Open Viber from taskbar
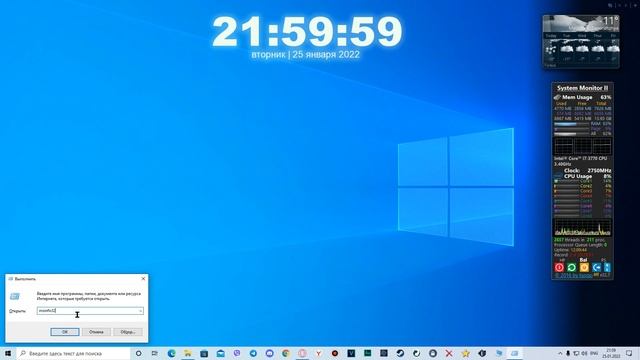640x360 pixels. (x=237, y=353)
